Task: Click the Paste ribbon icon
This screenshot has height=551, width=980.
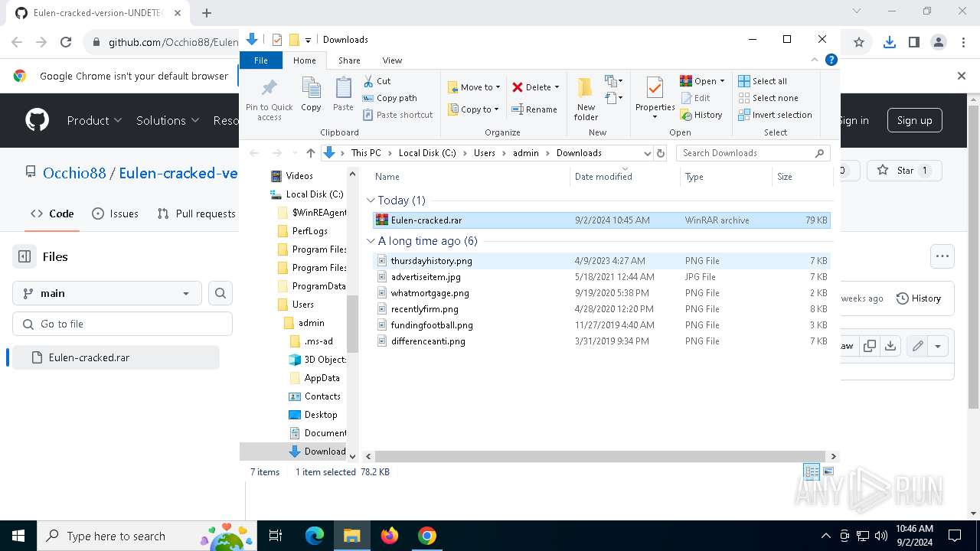Action: (343, 96)
